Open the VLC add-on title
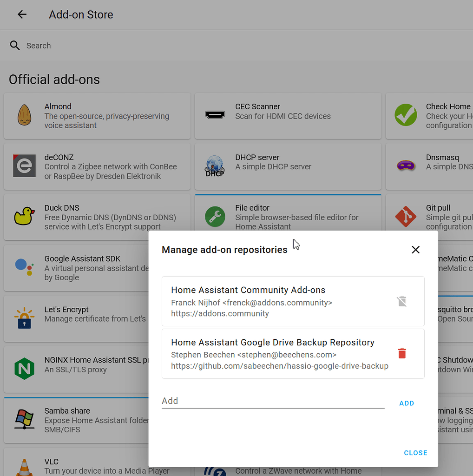Image resolution: width=473 pixels, height=476 pixels. coord(51,462)
